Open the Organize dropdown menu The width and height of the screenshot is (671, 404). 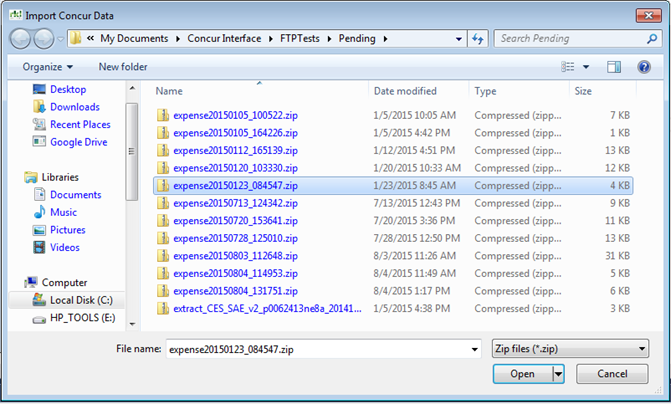[48, 67]
